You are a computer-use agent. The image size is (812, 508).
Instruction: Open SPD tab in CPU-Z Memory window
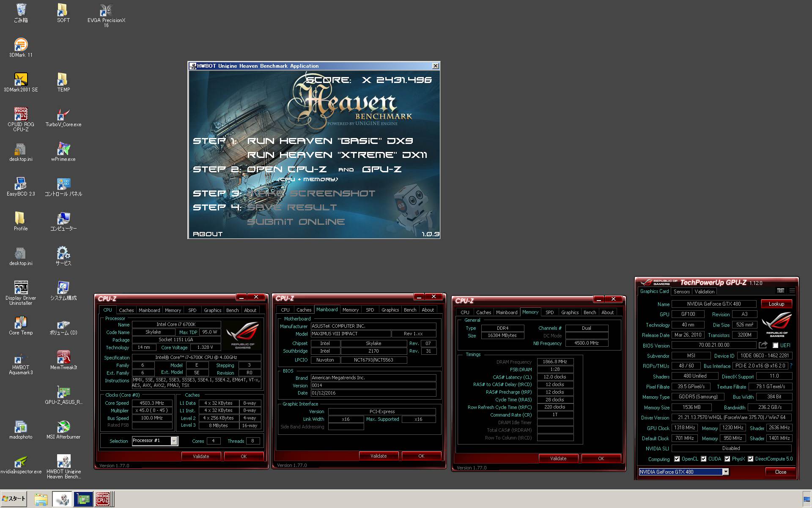[549, 312]
